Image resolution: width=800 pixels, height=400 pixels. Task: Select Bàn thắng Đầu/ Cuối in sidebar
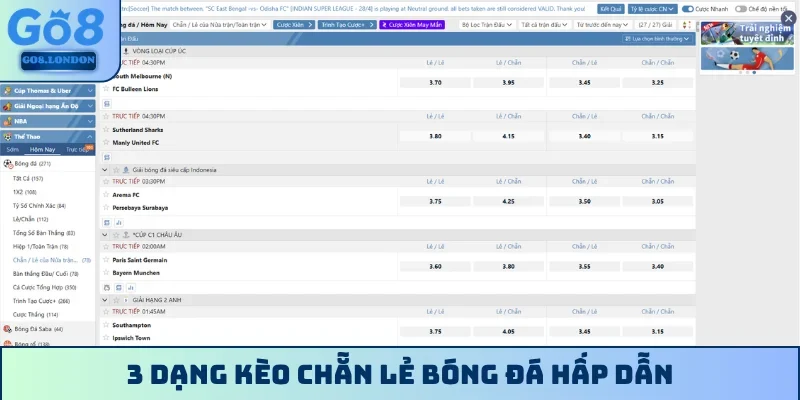pyautogui.click(x=45, y=273)
